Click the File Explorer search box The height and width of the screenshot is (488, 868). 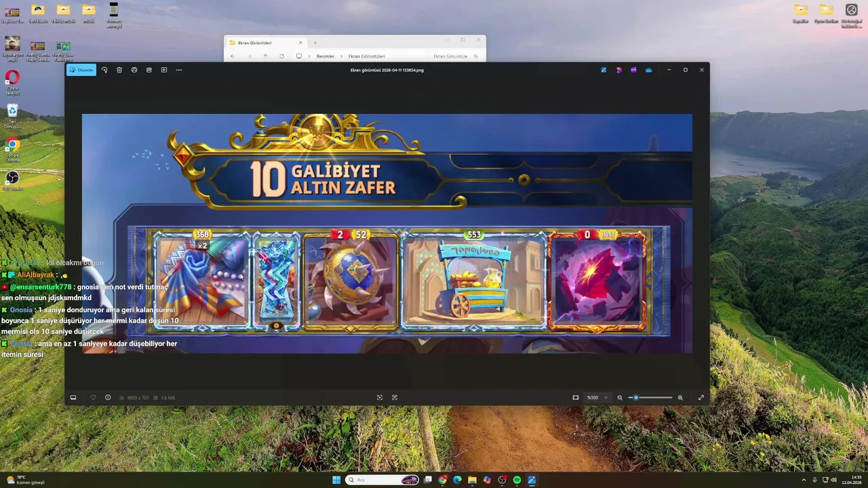tap(457, 56)
